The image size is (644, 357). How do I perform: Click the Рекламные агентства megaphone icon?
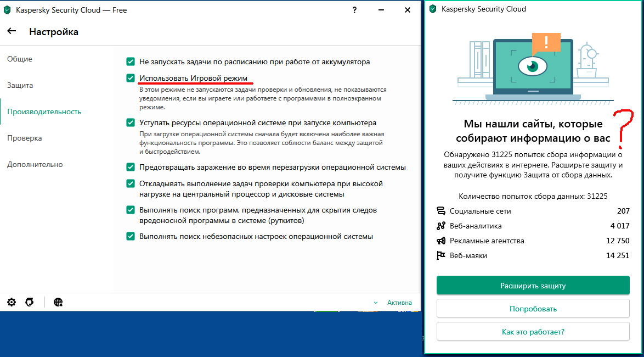coord(440,241)
